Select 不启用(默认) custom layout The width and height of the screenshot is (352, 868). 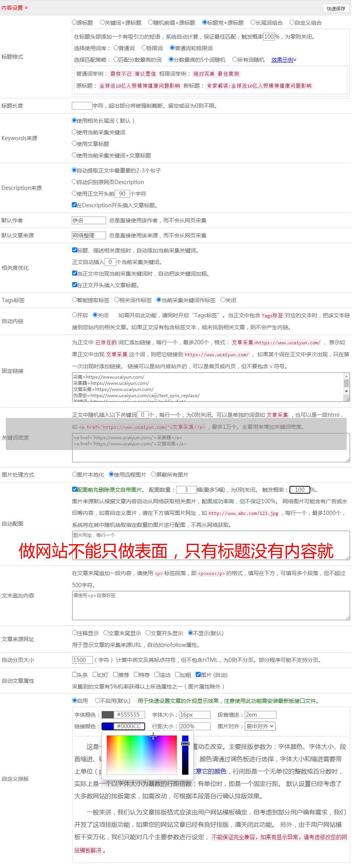point(98,700)
